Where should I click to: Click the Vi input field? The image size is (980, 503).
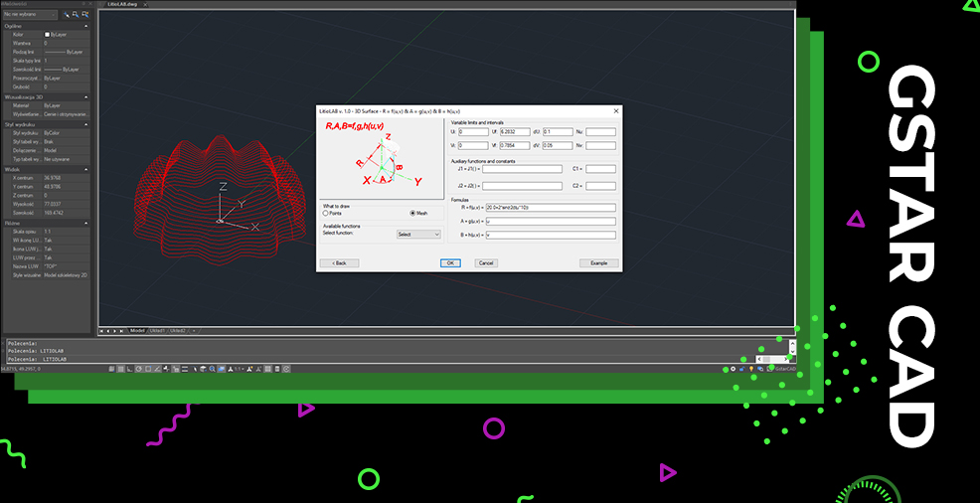pyautogui.click(x=473, y=145)
